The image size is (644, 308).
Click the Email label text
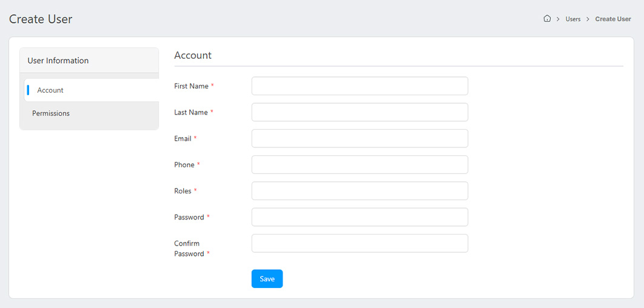(x=183, y=139)
